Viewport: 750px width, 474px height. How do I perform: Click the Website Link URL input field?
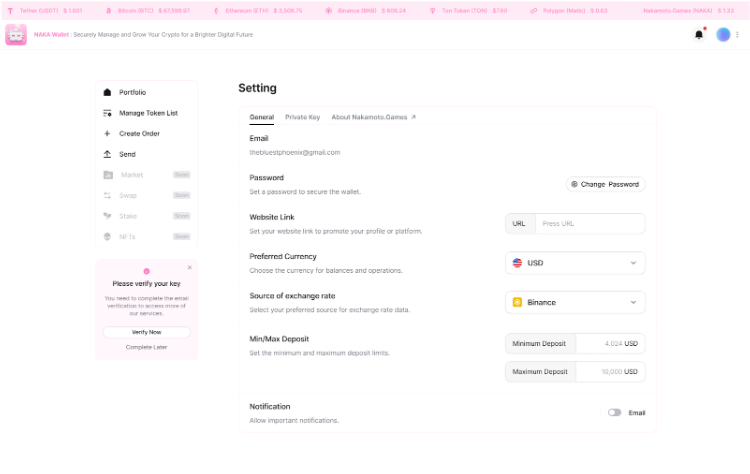pyautogui.click(x=590, y=224)
